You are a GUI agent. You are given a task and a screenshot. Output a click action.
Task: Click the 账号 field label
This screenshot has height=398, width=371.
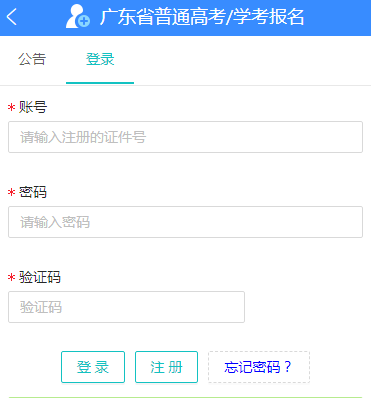33,107
